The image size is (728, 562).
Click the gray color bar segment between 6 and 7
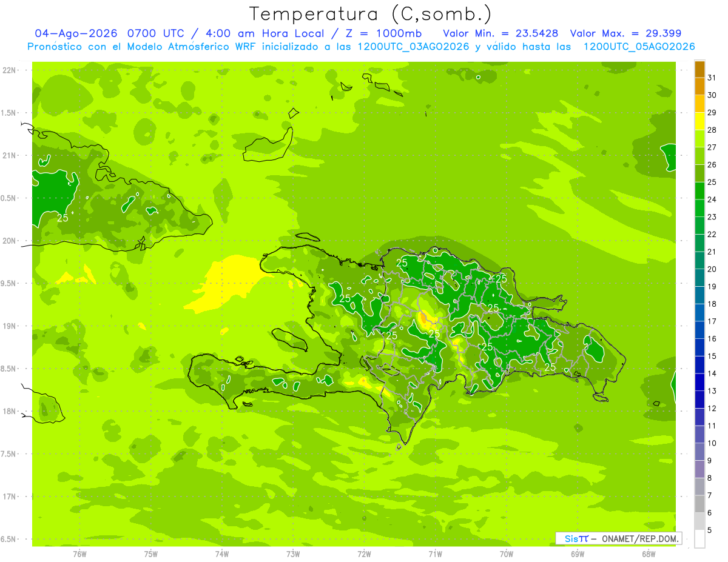tap(699, 504)
